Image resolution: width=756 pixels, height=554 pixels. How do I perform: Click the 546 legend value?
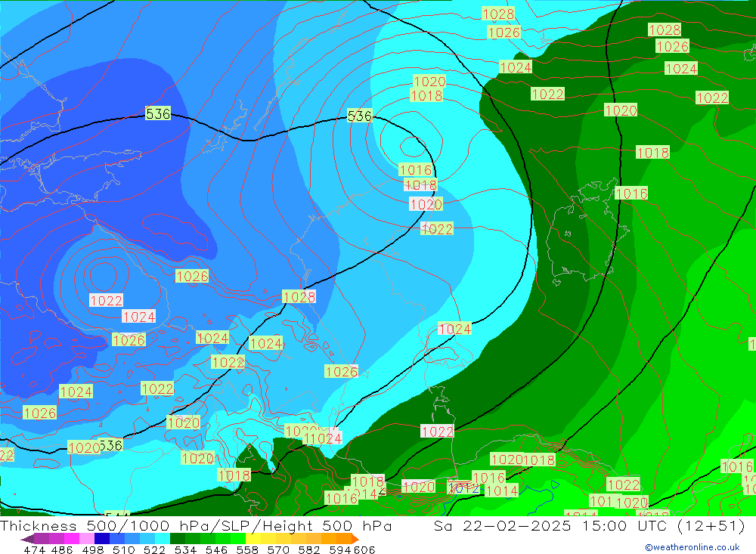(216, 549)
